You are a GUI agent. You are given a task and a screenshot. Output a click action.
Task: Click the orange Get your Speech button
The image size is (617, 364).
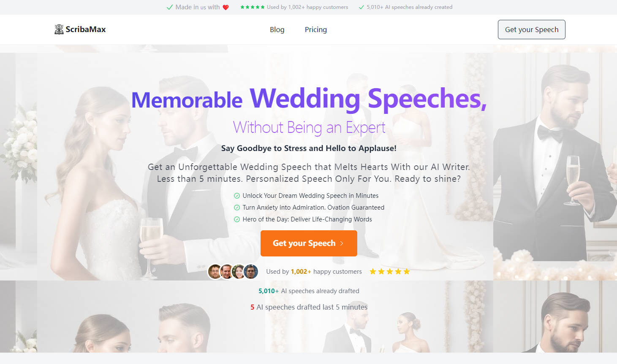309,243
